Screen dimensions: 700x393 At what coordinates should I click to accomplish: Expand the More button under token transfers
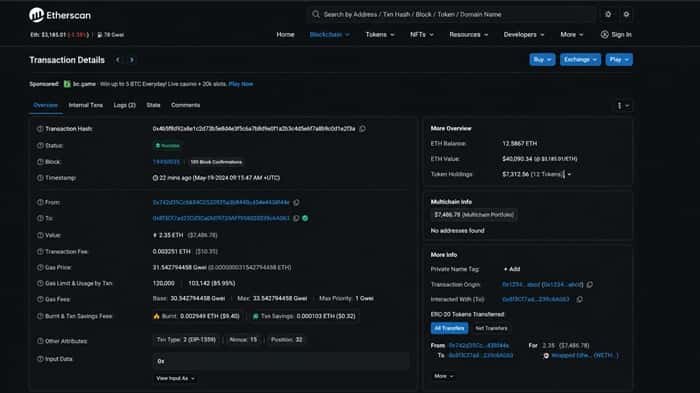point(444,376)
